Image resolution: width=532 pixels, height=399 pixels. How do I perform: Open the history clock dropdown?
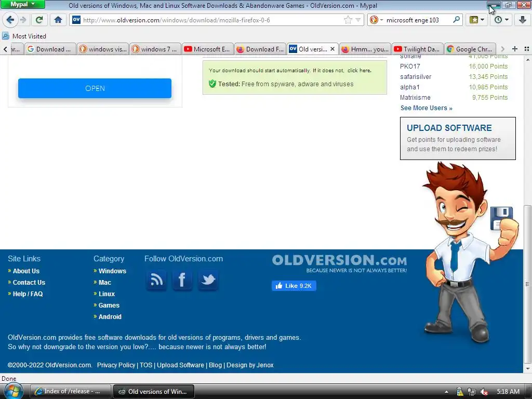coord(501,20)
